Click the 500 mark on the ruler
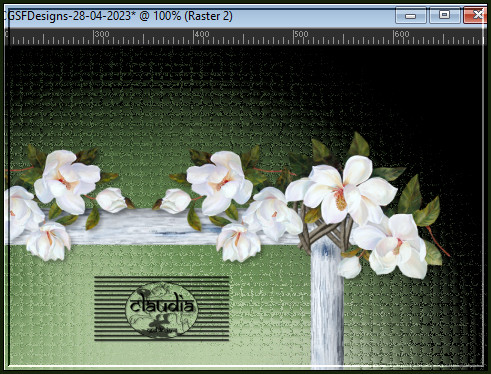491x374 pixels. point(301,34)
